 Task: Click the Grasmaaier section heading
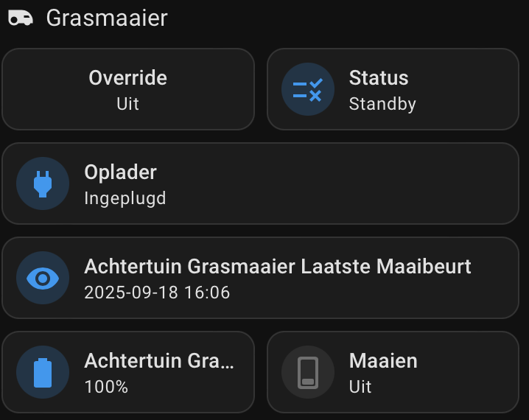(107, 18)
